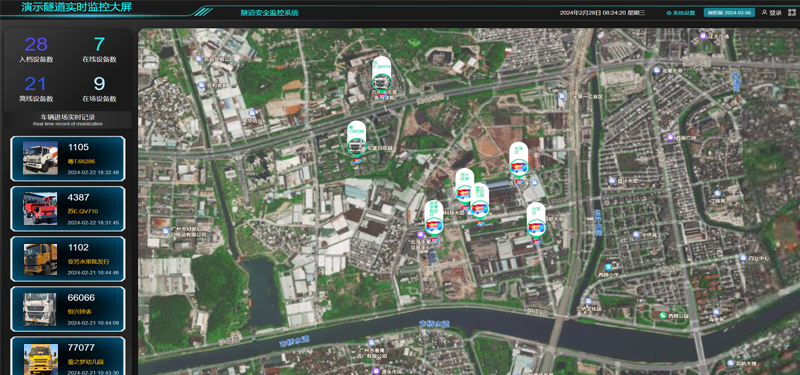Click the 童之梦幼儿园 vehicle map marker
Viewport: 800px width, 375px height.
pos(480,202)
